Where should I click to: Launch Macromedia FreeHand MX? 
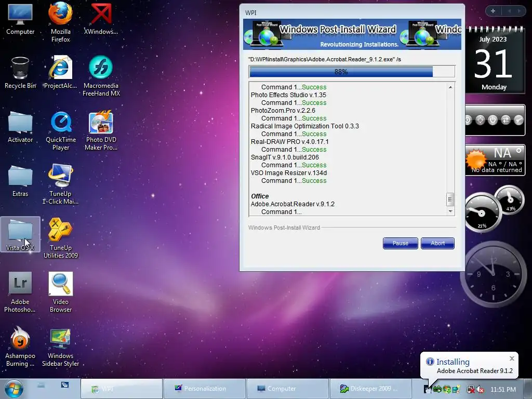(x=101, y=76)
